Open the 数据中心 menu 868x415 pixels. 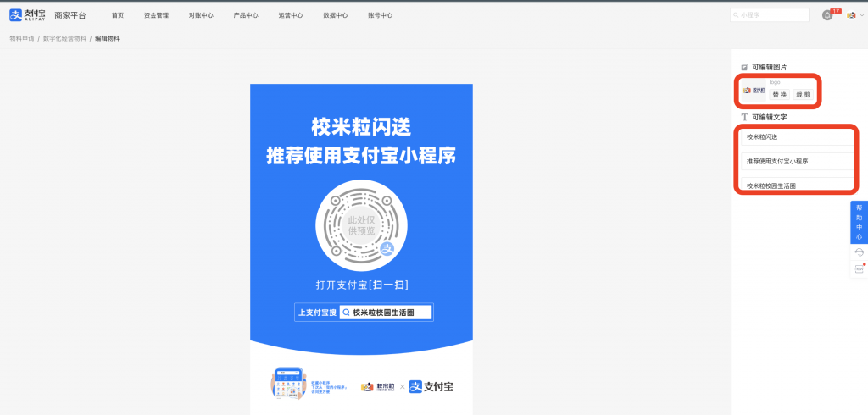[x=336, y=15]
